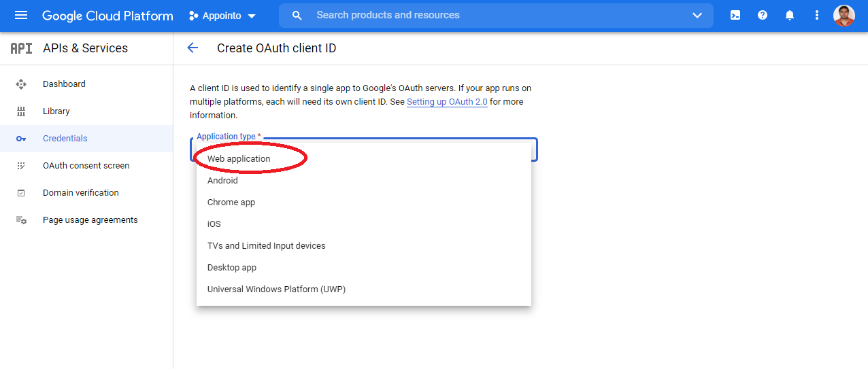Open OAuth consent screen page
The image size is (868, 369).
point(86,166)
